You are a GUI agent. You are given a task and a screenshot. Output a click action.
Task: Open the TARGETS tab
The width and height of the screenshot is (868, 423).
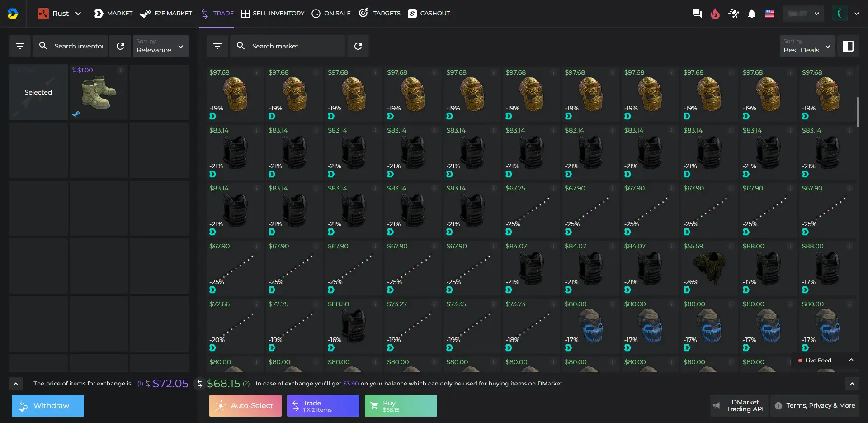380,14
